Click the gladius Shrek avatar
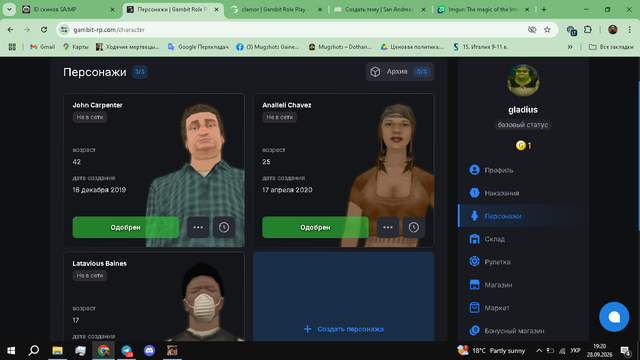The image size is (640, 360). click(523, 80)
